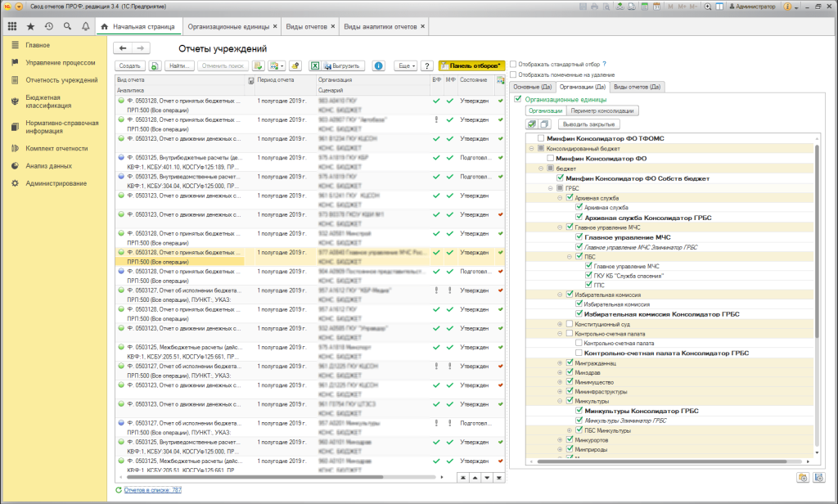Click the check-all boxes icon
The width and height of the screenshot is (838, 504).
pyautogui.click(x=532, y=124)
